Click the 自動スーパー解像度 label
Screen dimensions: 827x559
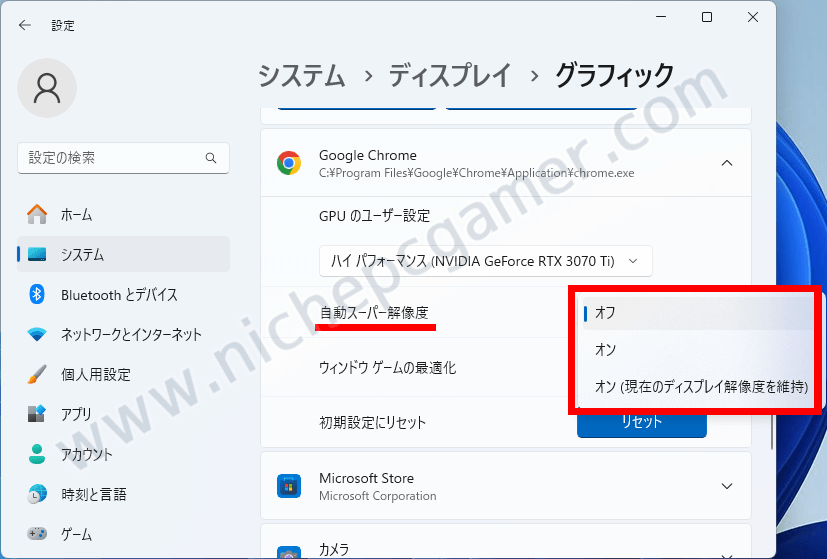click(x=374, y=313)
